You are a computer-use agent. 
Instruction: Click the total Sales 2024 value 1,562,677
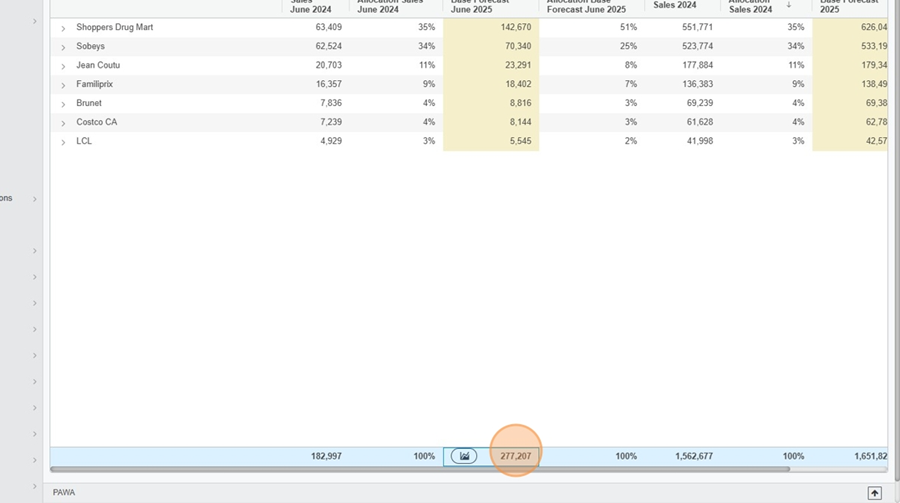pos(694,456)
